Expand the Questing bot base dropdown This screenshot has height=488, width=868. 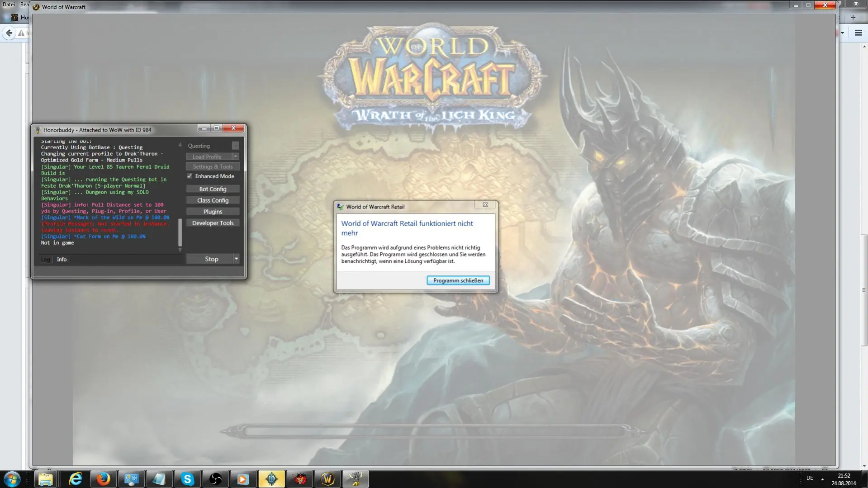[235, 146]
